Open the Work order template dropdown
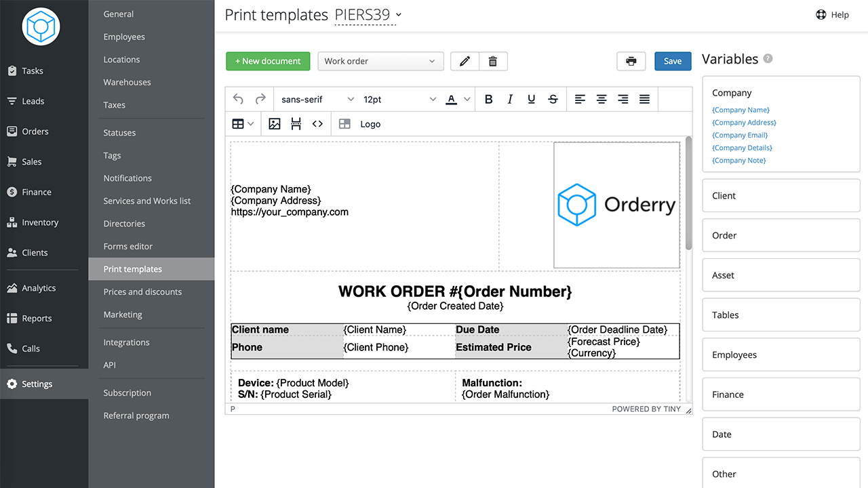Screen dimensions: 868x488 click(x=380, y=61)
